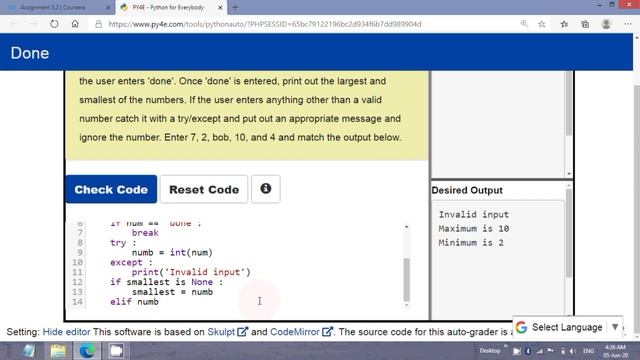Click the Check Code button
The width and height of the screenshot is (640, 360).
111,189
